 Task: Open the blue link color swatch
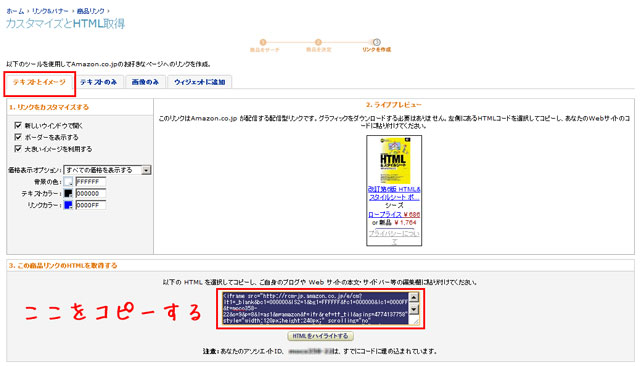tap(68, 205)
